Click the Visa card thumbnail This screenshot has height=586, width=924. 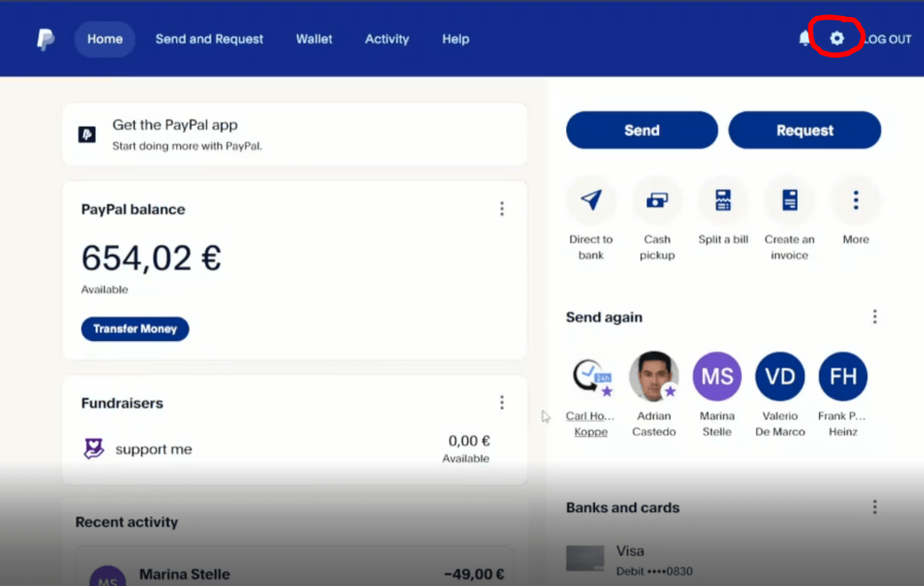point(585,558)
